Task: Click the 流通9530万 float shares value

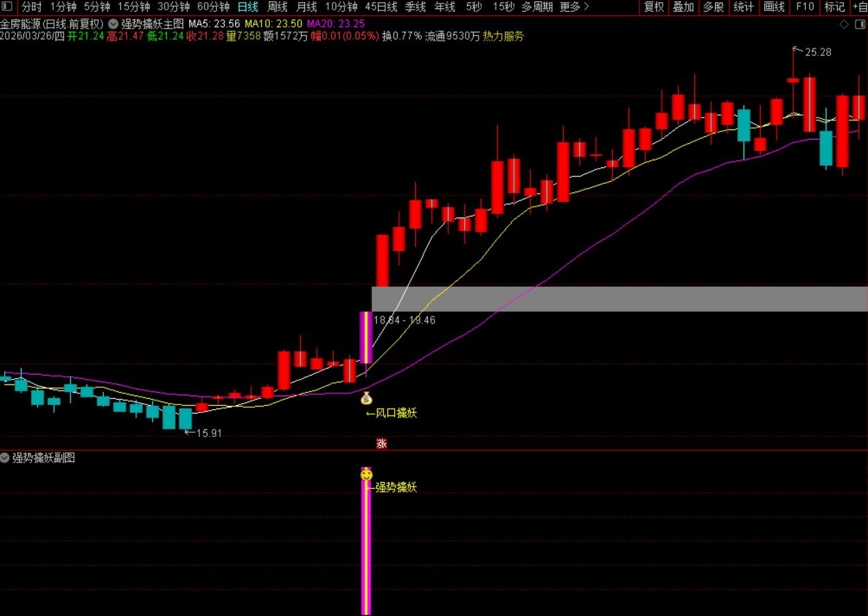Action: [452, 36]
